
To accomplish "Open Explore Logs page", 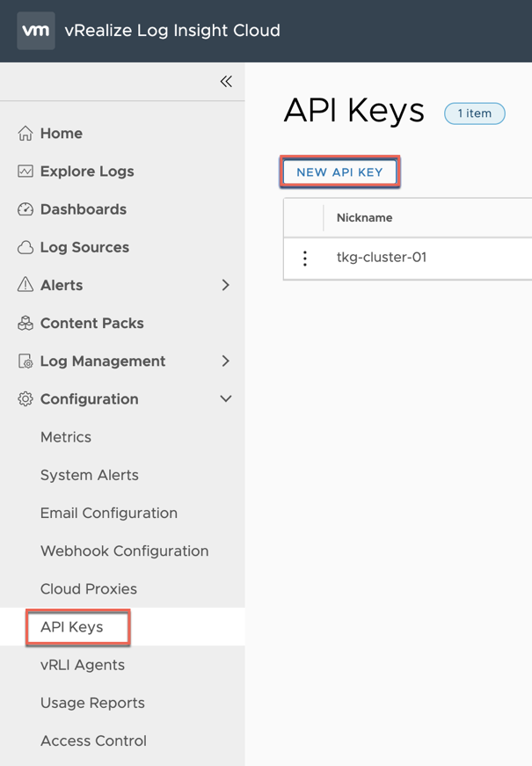I will (87, 171).
